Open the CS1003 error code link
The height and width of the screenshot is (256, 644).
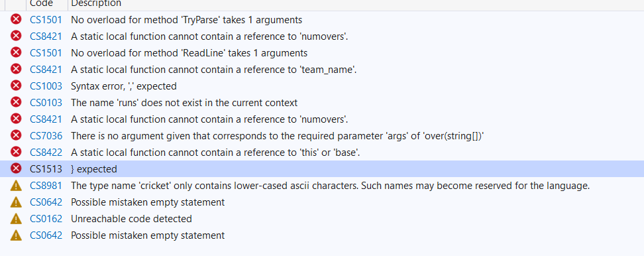[x=46, y=86]
